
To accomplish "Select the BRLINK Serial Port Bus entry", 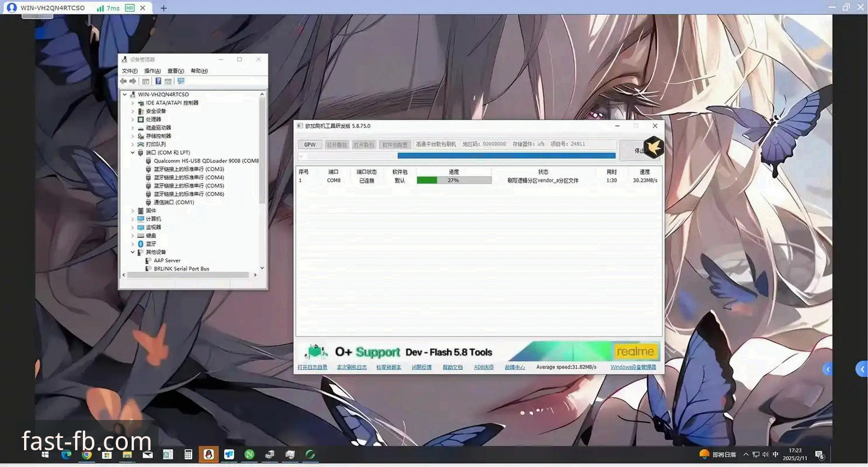I will tap(182, 269).
